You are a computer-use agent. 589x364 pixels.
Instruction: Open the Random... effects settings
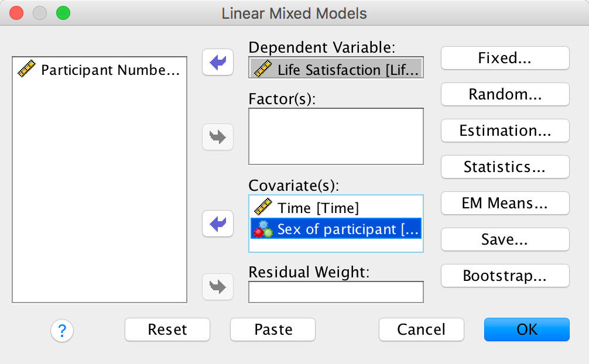point(505,94)
